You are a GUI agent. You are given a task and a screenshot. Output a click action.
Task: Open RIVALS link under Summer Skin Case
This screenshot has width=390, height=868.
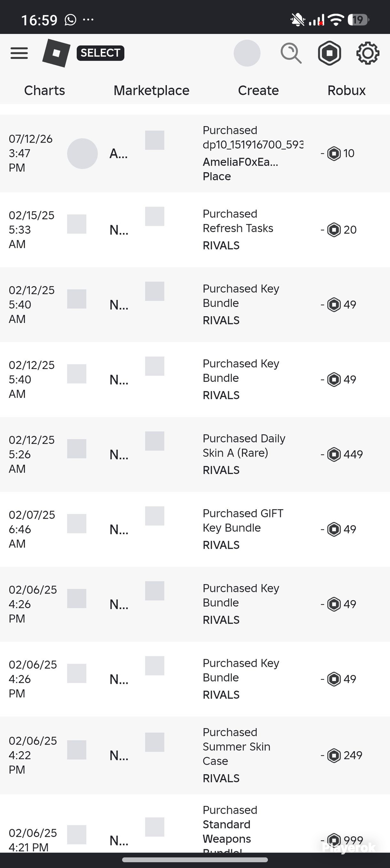click(221, 779)
